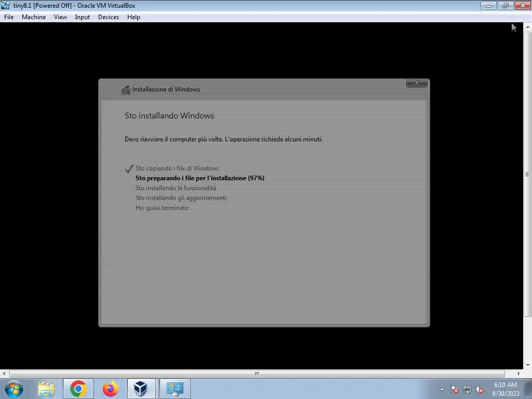The width and height of the screenshot is (532, 399).
Task: Launch Google Chrome from taskbar
Action: (78, 389)
